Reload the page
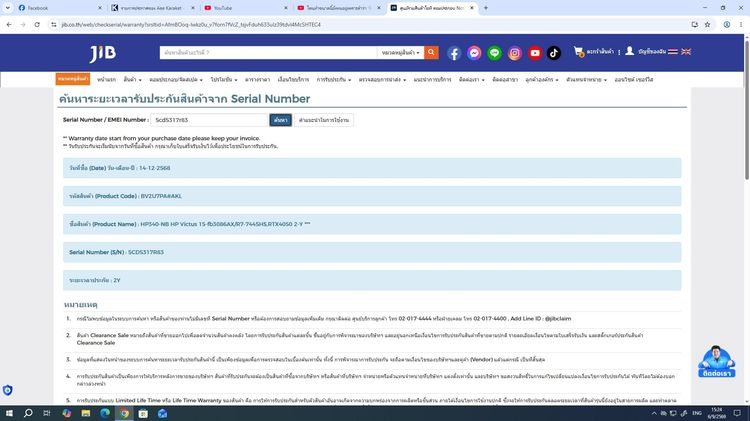This screenshot has width=750, height=421. 37,24
